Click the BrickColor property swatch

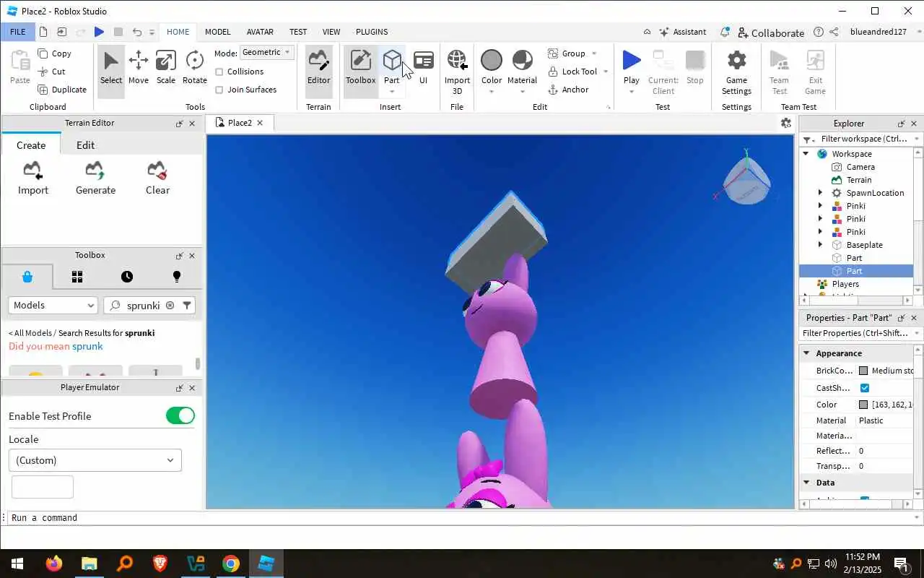863,371
